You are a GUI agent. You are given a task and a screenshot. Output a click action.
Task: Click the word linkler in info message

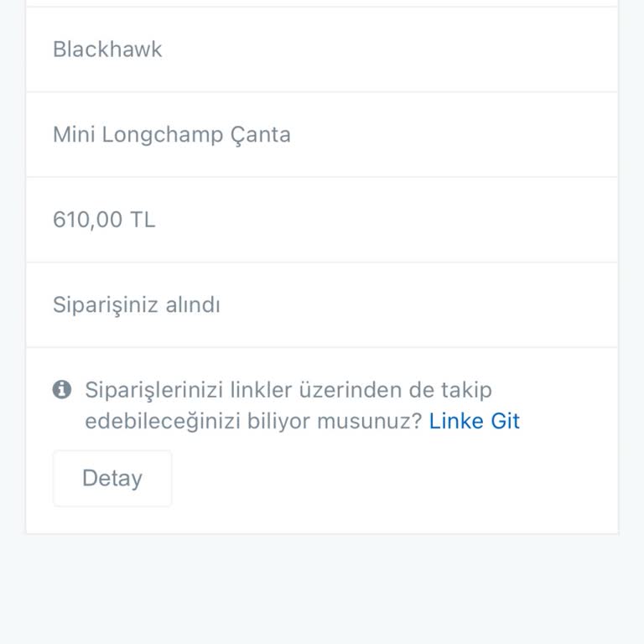(x=261, y=389)
